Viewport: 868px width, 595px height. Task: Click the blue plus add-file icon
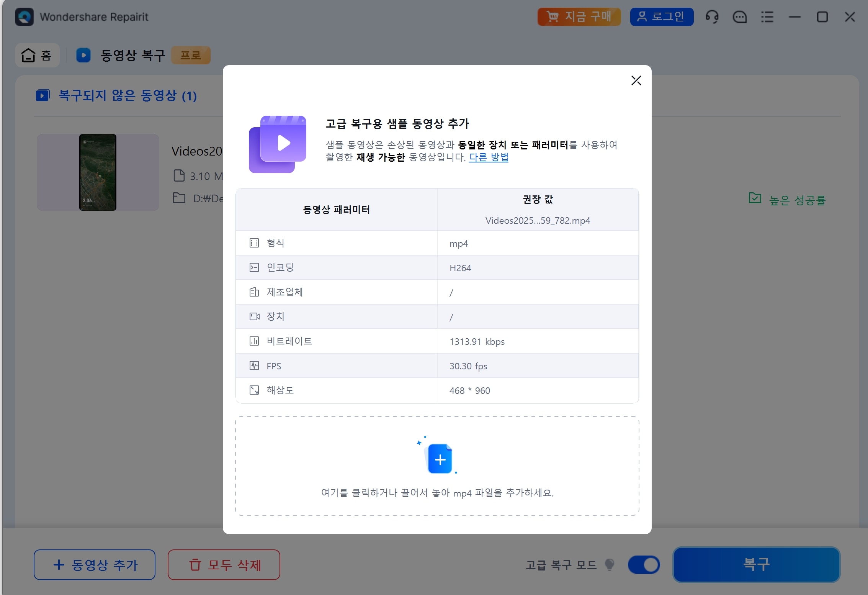click(440, 459)
